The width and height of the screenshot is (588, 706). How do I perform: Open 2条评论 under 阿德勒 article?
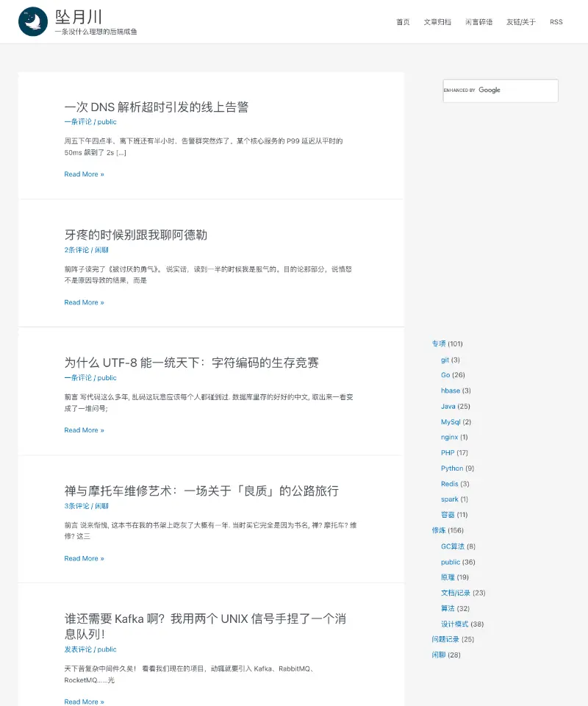coord(76,249)
